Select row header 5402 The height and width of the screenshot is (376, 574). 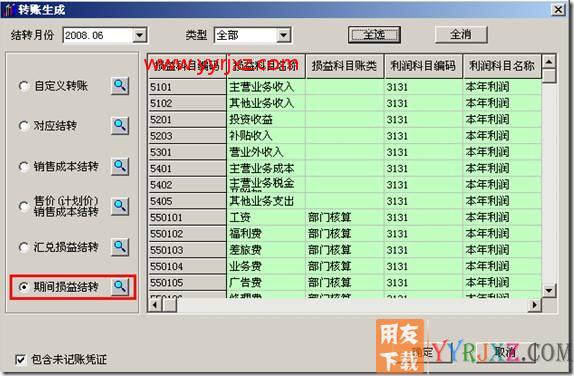[x=187, y=185]
